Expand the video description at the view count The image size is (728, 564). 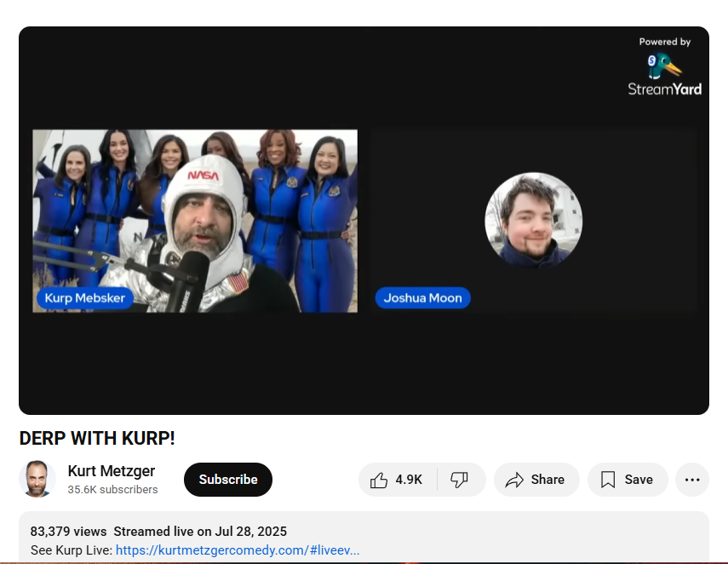[68, 532]
